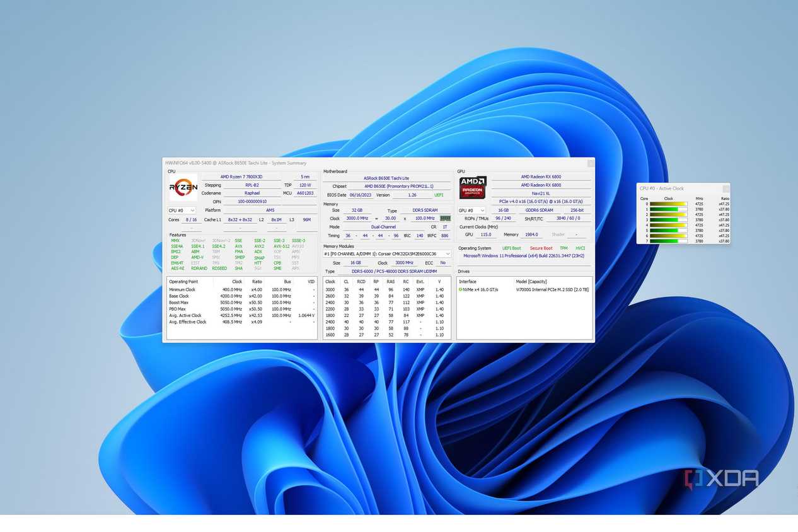Click the Stepping value RPL-B2

252,185
